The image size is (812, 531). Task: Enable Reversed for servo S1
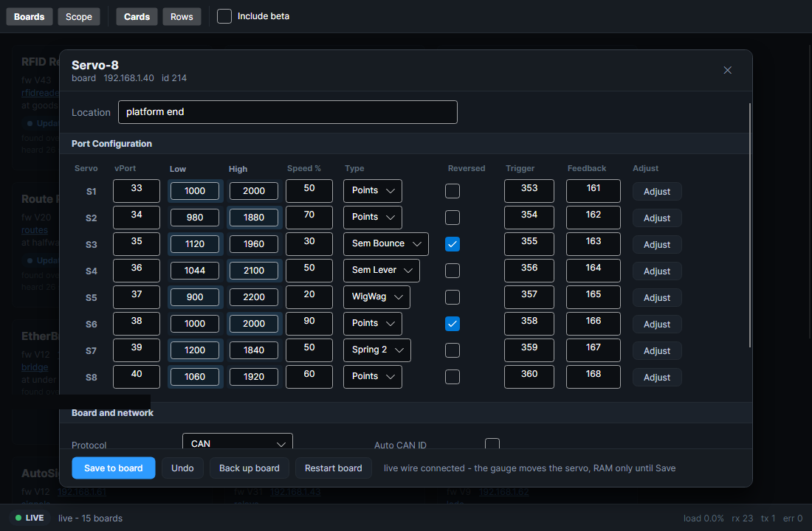(452, 191)
